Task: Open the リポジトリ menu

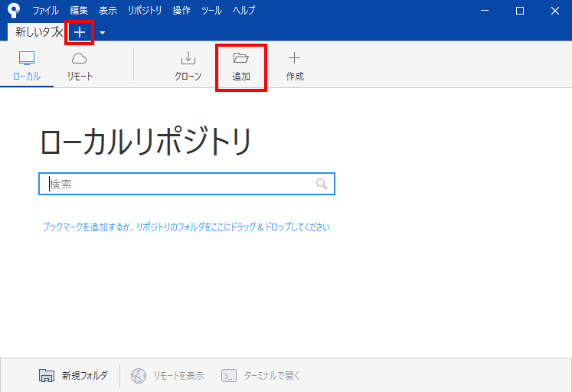Action: [145, 10]
